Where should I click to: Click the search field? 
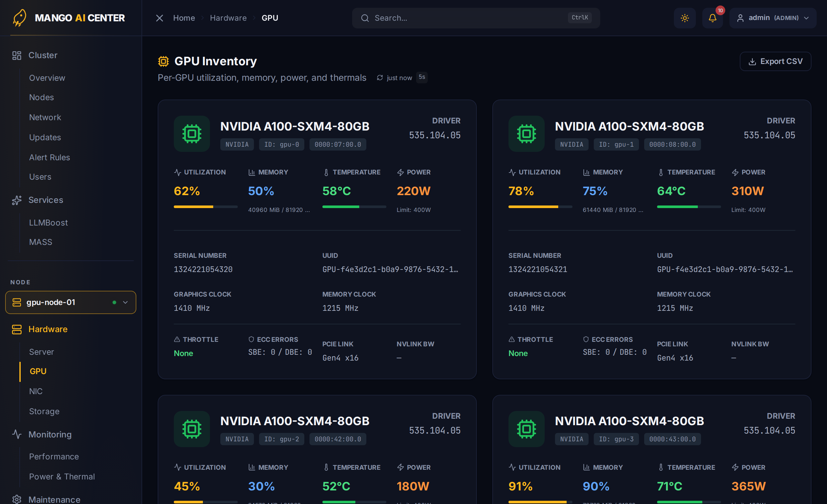pos(476,18)
